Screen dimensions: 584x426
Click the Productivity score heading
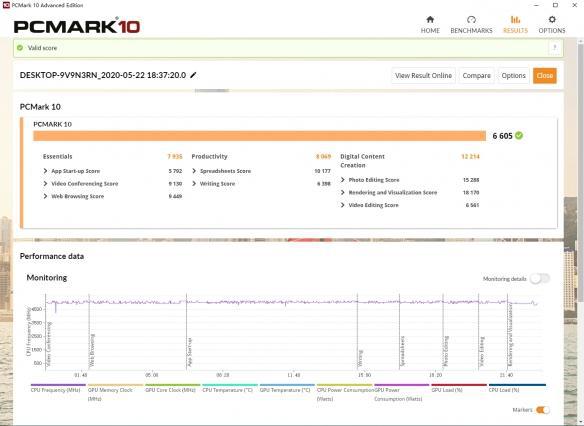[209, 156]
